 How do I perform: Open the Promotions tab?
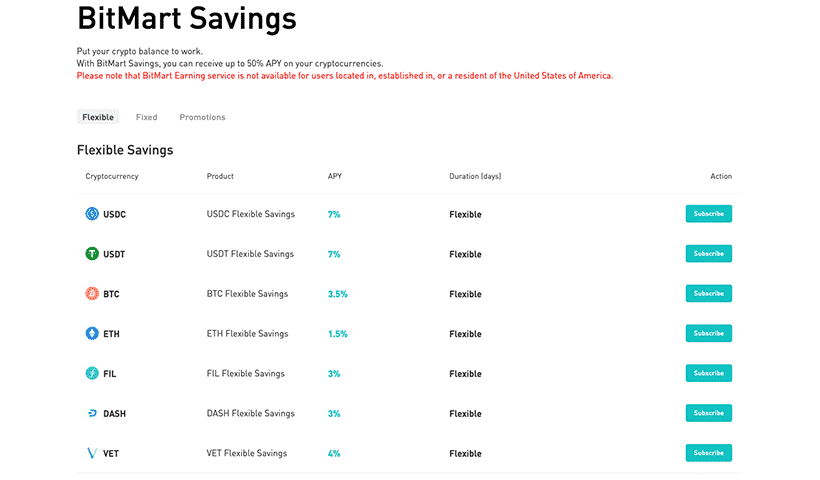pyautogui.click(x=202, y=117)
